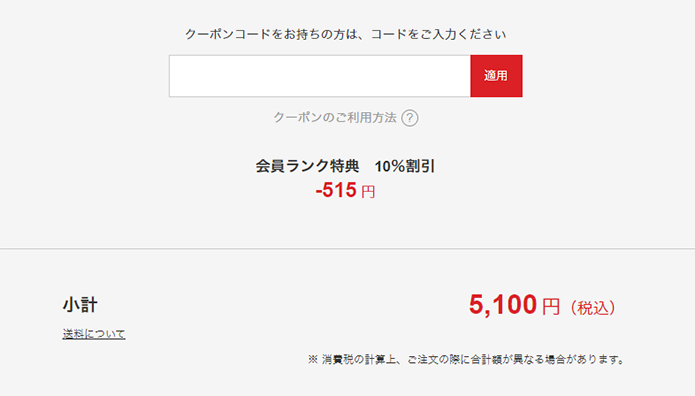The width and height of the screenshot is (695, 396).
Task: Click the 会員ランク特典 heading text
Action: (307, 166)
